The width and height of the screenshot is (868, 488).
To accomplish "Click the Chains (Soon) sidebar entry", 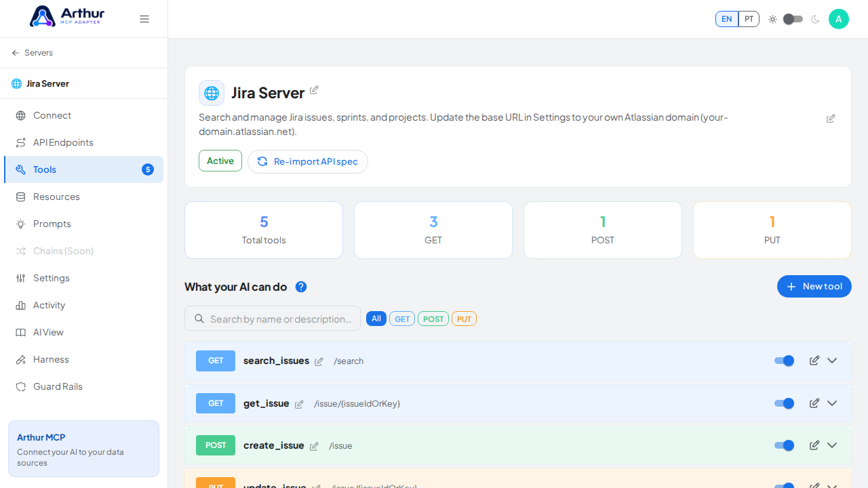I will tap(84, 251).
